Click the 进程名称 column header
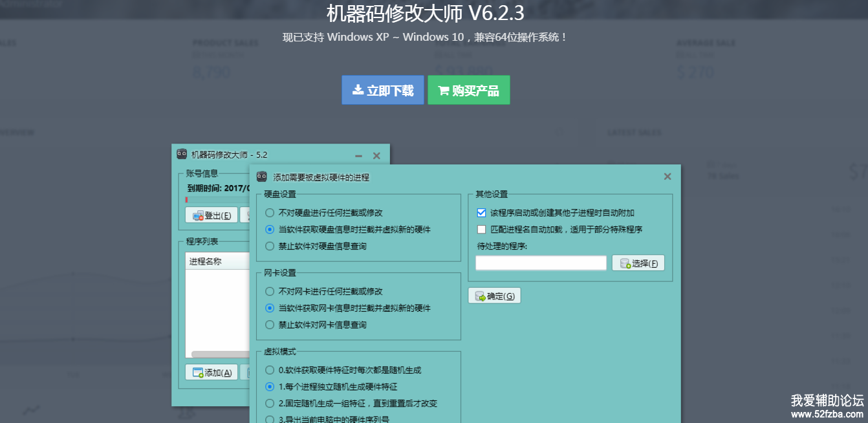Viewport: 868px width, 423px height. 217,262
